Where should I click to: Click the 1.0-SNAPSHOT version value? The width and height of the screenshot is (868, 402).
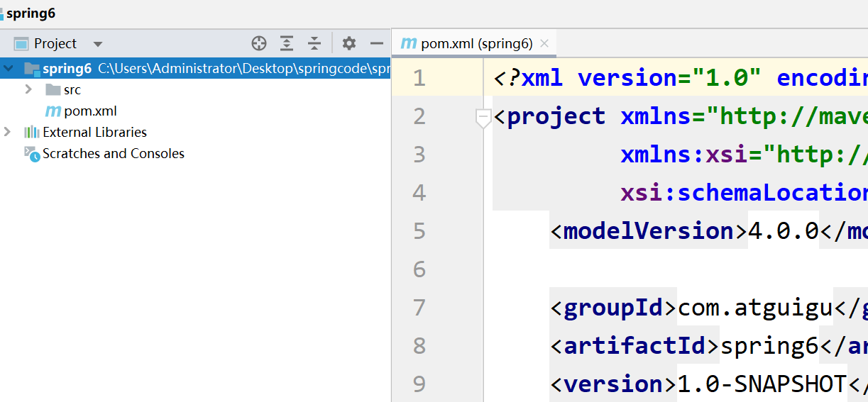[762, 384]
